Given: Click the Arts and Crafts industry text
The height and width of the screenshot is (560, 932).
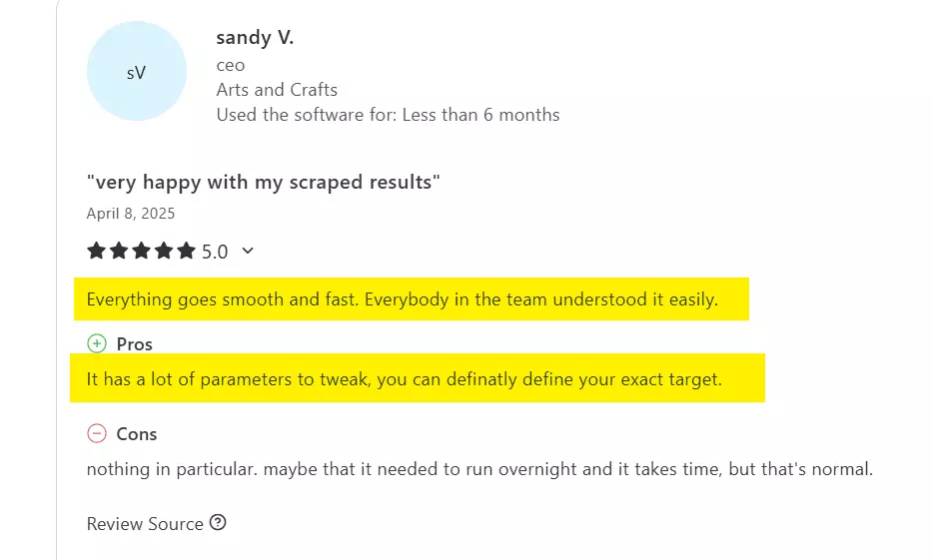Looking at the screenshot, I should 277,89.
